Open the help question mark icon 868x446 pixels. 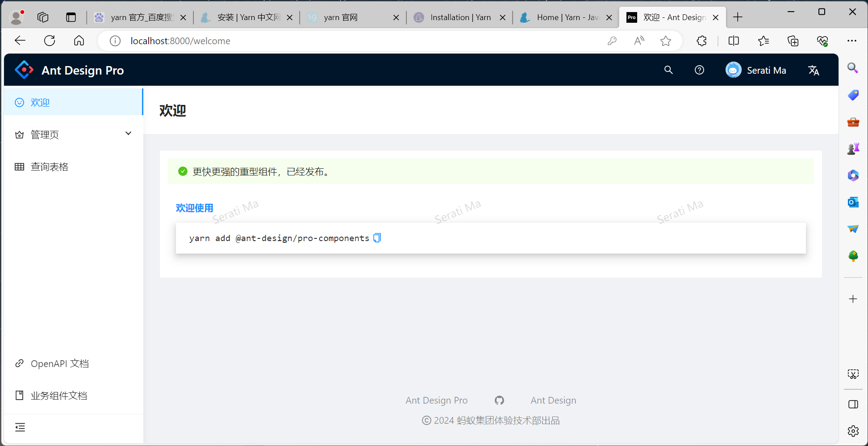coord(700,70)
